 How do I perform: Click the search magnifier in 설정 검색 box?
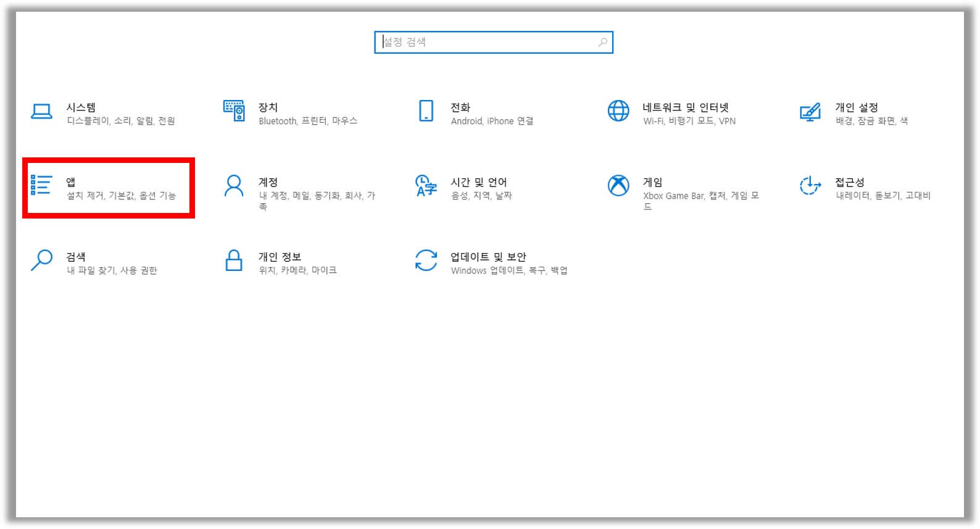tap(602, 42)
